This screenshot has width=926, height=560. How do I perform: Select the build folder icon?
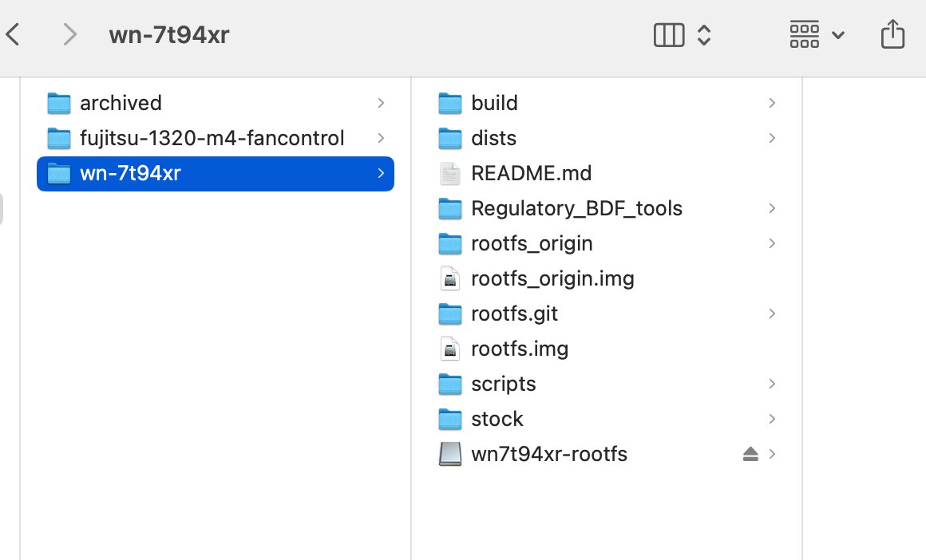coord(450,103)
